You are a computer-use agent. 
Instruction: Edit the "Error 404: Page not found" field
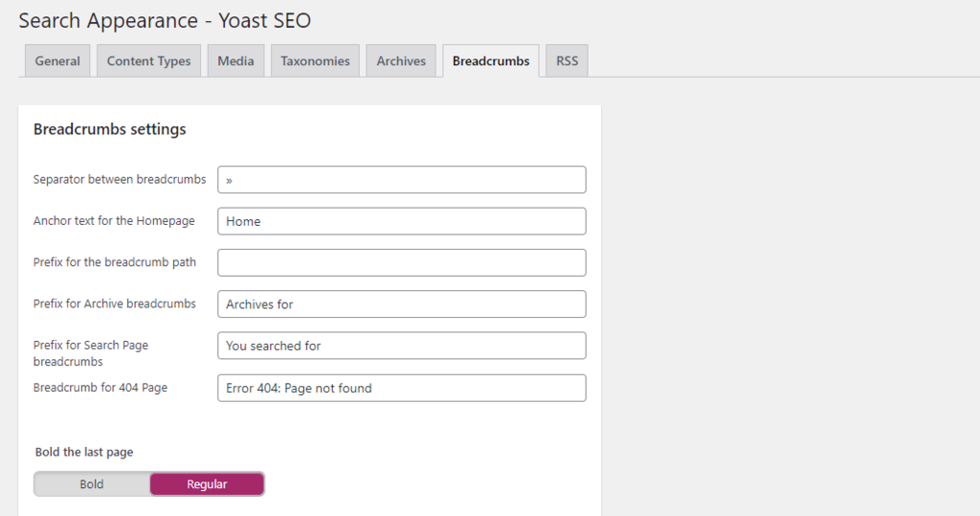[x=401, y=388]
